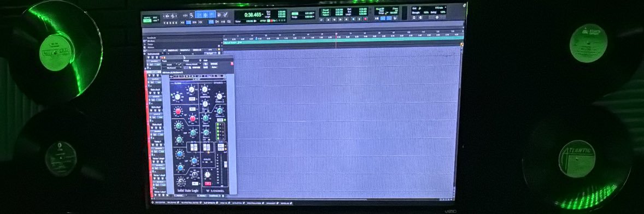Click Save in the Waves plugin toolbar
This screenshot has width=644, height=214.
point(219,76)
